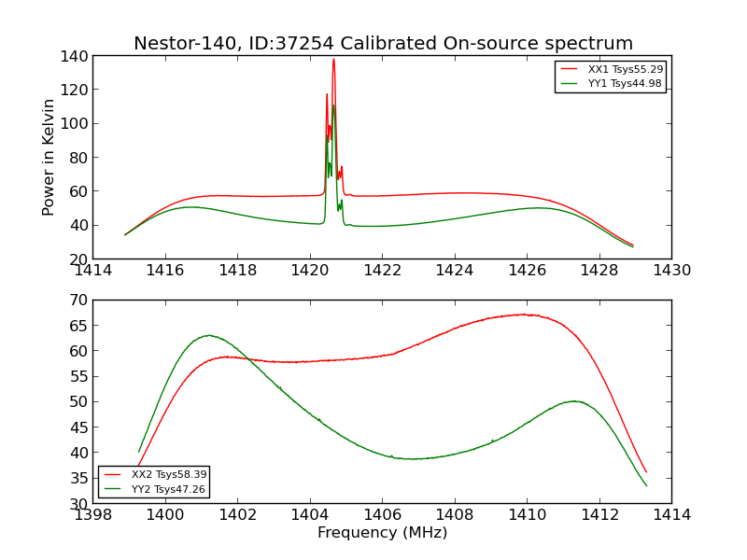Click the plot title Nestor-140 ID:37254
This screenshot has height=560, width=747.
click(383, 43)
